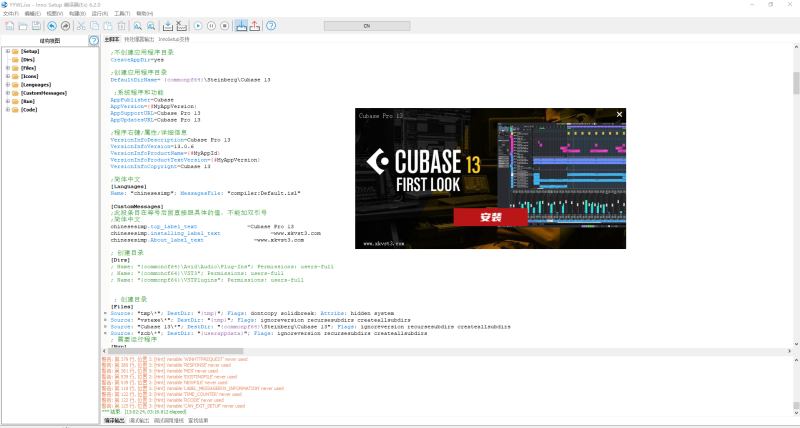Stop the running setup
The height and width of the screenshot is (428, 800).
(x=224, y=26)
